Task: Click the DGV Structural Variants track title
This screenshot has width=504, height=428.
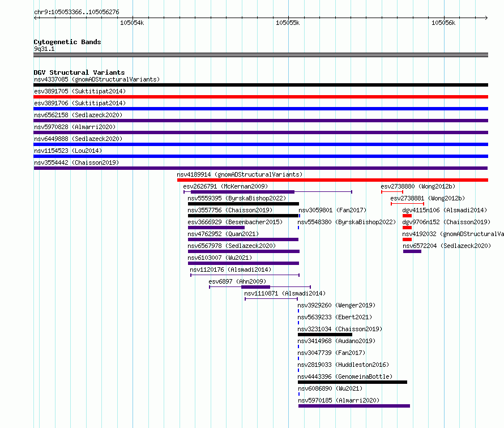Action: pos(79,72)
